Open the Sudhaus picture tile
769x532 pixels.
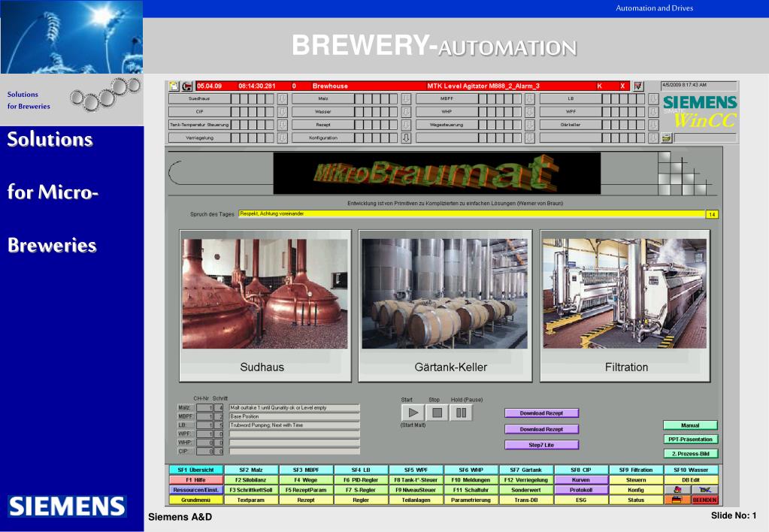click(265, 306)
